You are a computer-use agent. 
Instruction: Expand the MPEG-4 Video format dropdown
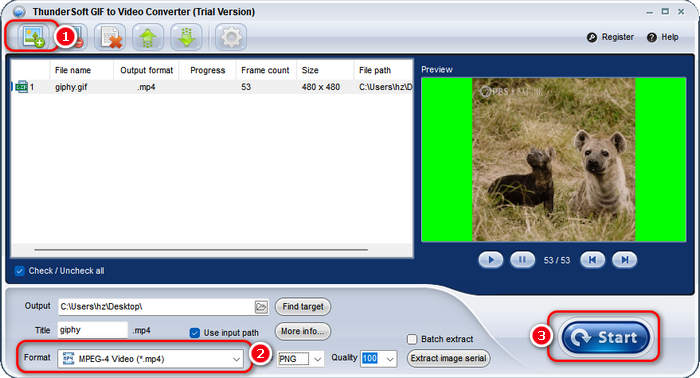pyautogui.click(x=151, y=359)
